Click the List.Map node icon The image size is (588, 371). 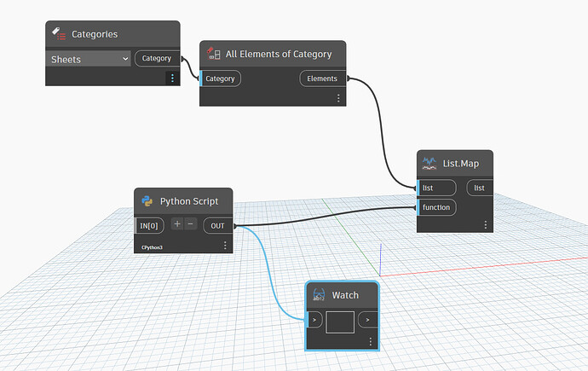pyautogui.click(x=429, y=163)
